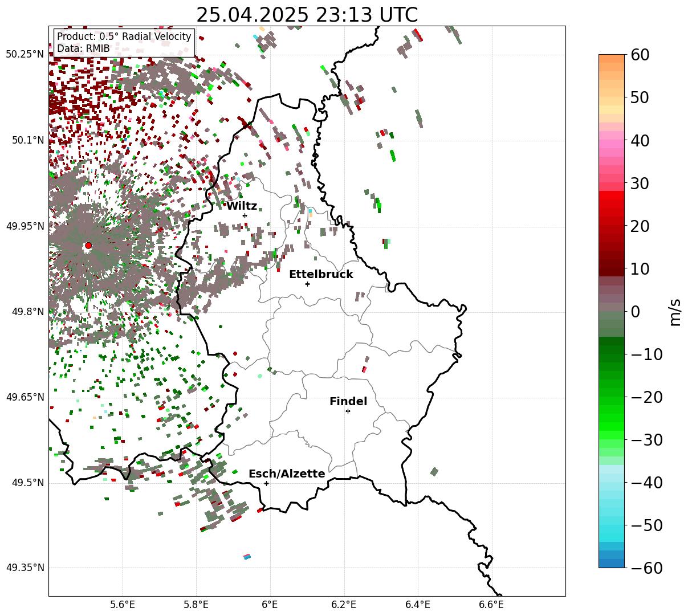Click the 49.5°N latitude label
The width and height of the screenshot is (688, 616).
pyautogui.click(x=27, y=483)
